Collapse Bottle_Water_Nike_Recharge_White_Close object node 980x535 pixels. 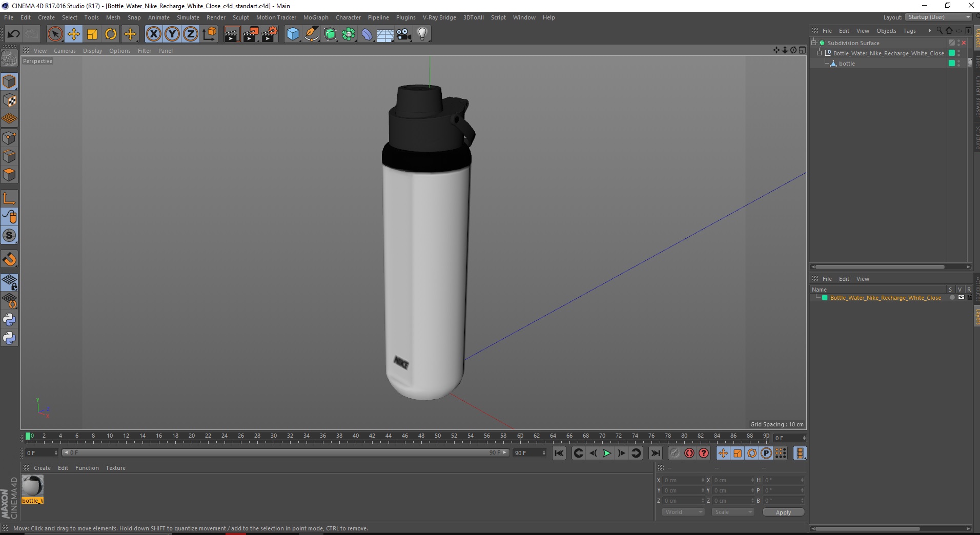pos(820,53)
